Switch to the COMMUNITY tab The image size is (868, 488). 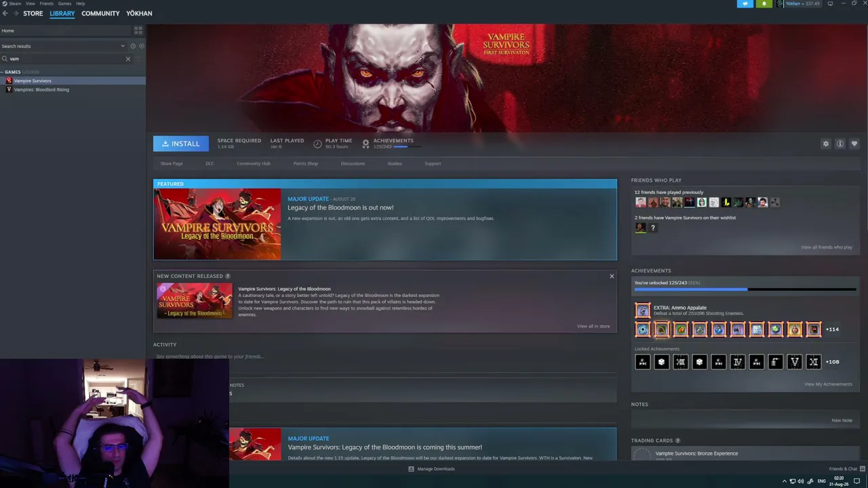pyautogui.click(x=100, y=14)
